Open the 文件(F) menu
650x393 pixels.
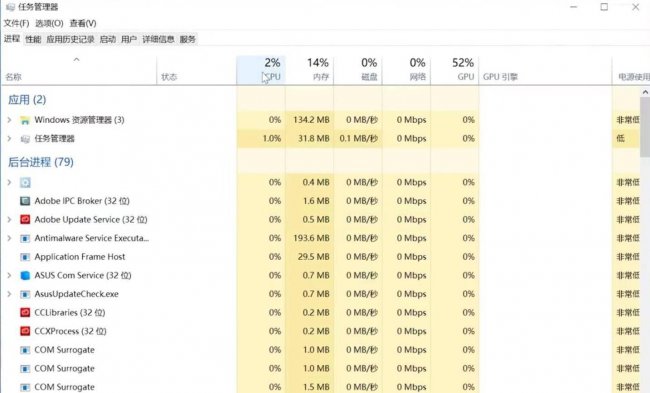[x=17, y=23]
